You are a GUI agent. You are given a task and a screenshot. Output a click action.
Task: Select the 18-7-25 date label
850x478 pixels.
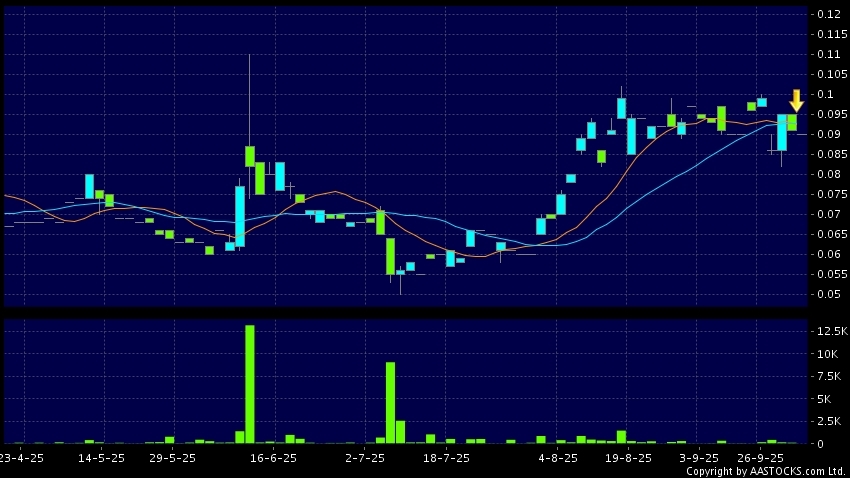click(447, 458)
